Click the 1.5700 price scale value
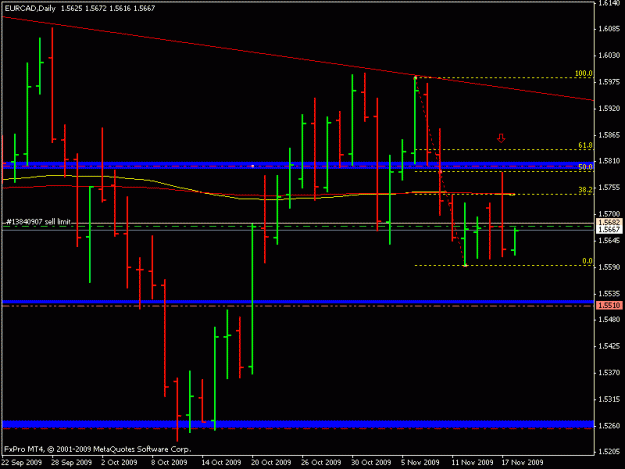 [609, 214]
